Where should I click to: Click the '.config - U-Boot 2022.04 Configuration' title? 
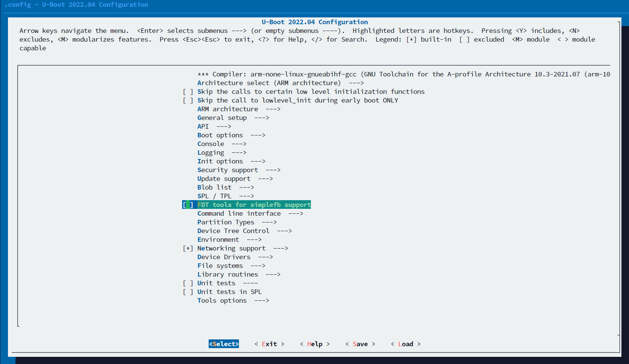tap(76, 5)
